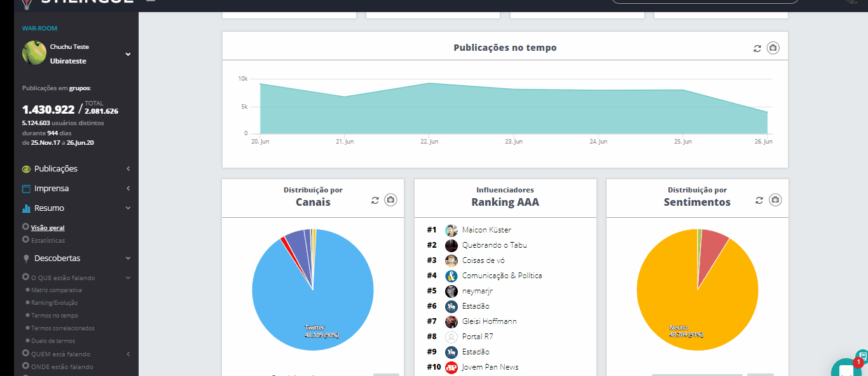The height and width of the screenshot is (376, 868).
Task: Open Matriz comparativa menu item
Action: (x=57, y=290)
